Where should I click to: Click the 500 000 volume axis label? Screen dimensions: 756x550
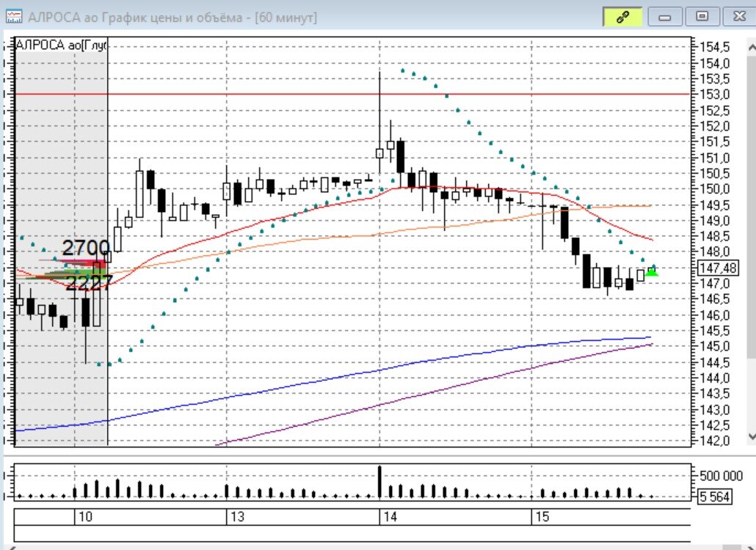coord(720,477)
